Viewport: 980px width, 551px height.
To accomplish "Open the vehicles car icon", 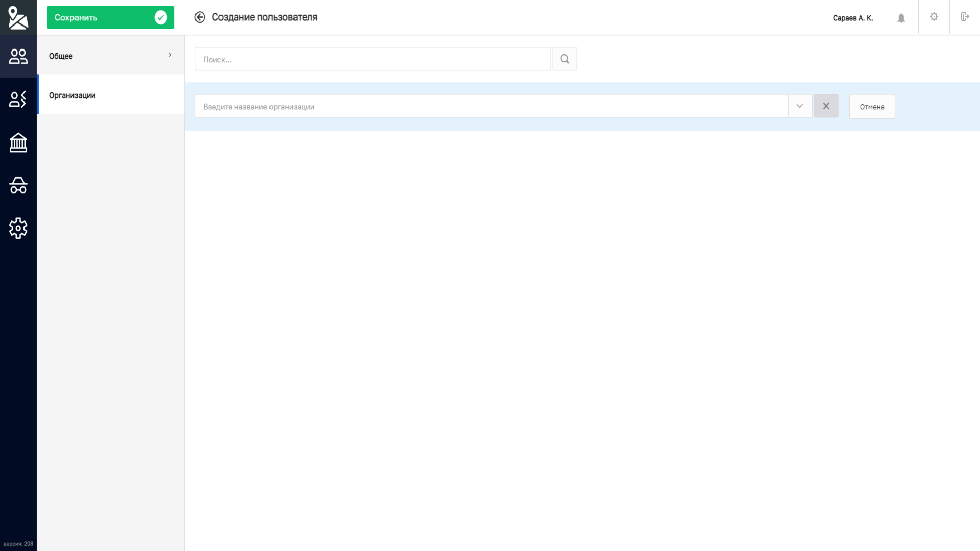I will tap(18, 185).
